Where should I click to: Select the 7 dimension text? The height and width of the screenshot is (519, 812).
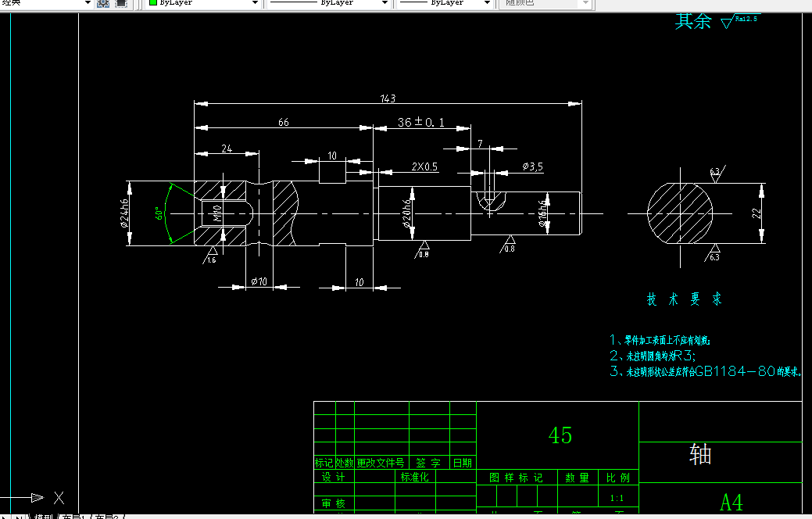click(x=480, y=144)
